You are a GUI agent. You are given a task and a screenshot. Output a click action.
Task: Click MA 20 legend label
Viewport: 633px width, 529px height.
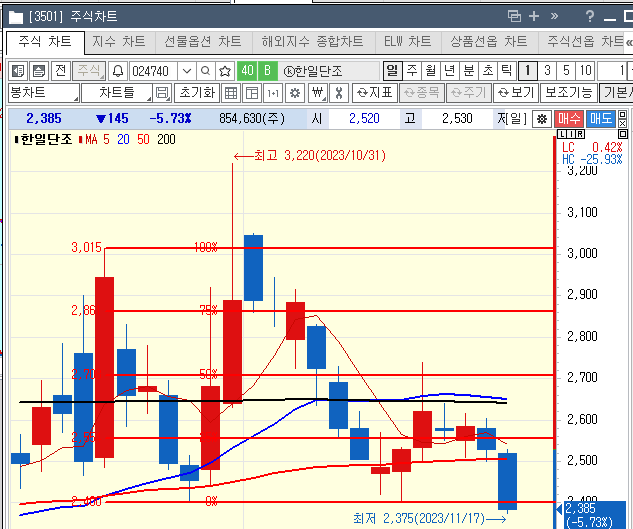pyautogui.click(x=123, y=140)
